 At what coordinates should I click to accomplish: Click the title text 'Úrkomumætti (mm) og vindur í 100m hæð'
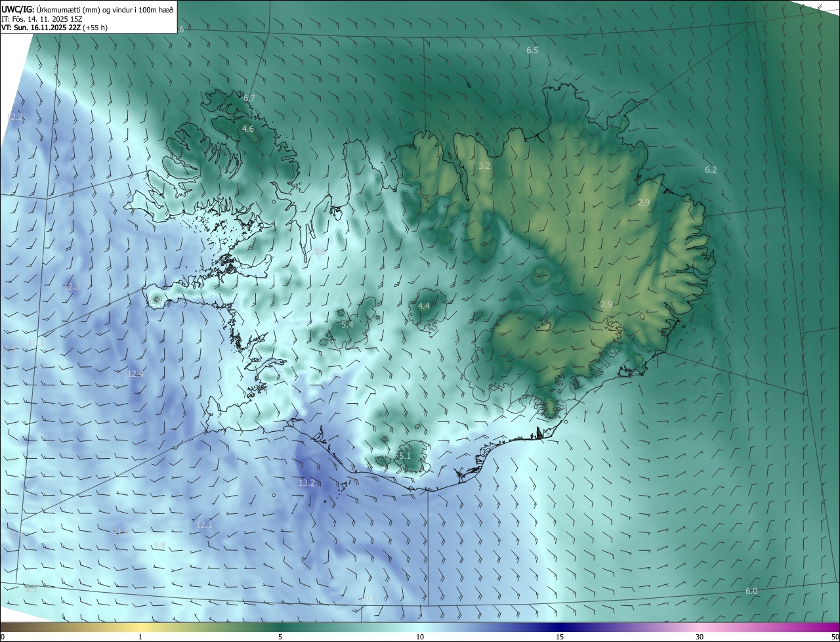104,9
